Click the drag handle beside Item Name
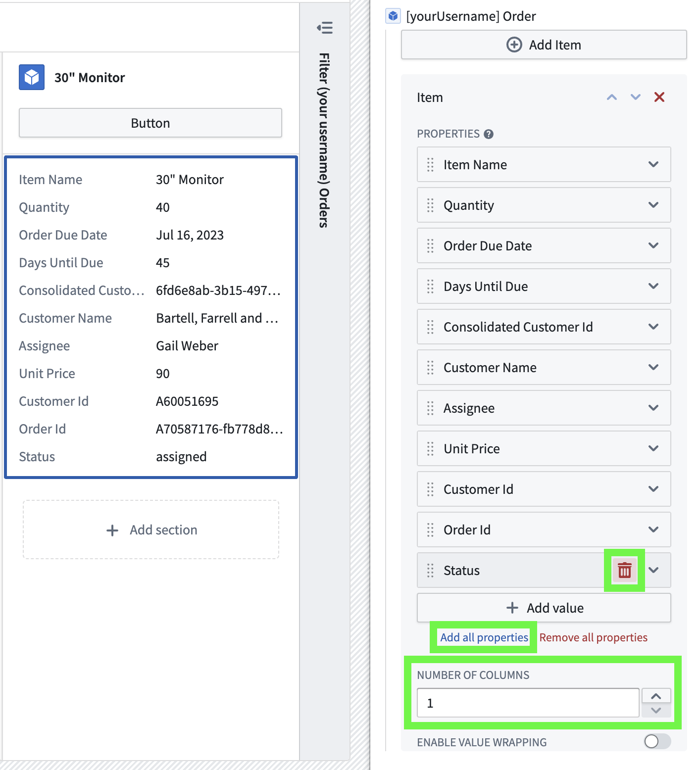The width and height of the screenshot is (700, 770). tap(430, 164)
